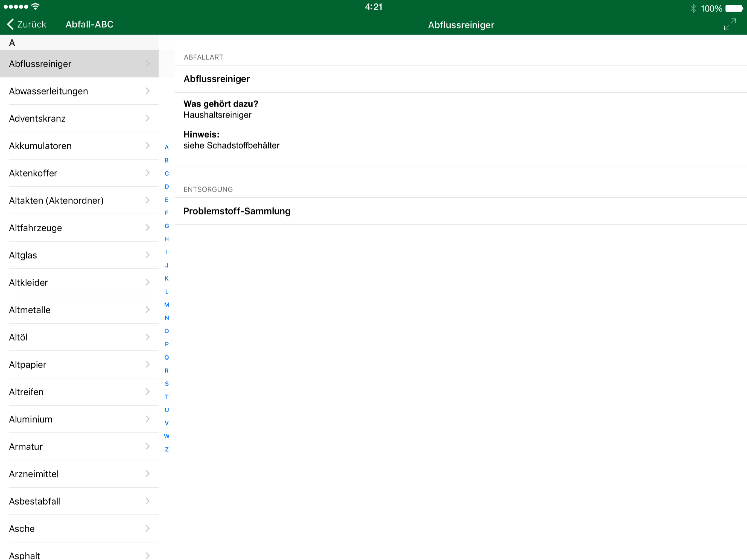
Task: Tap the battery indicator
Action: tap(734, 8)
